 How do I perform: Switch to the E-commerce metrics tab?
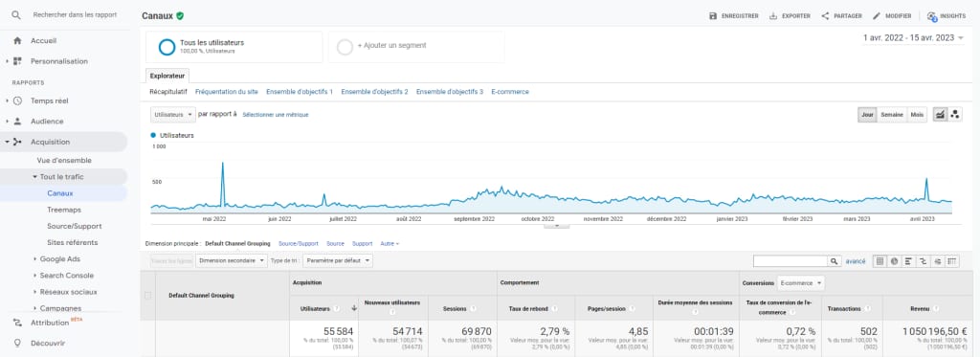click(510, 92)
